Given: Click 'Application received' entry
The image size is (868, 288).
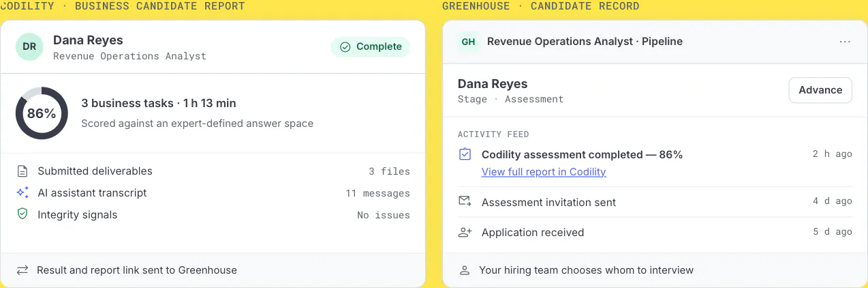Looking at the screenshot, I should pyautogui.click(x=533, y=232).
